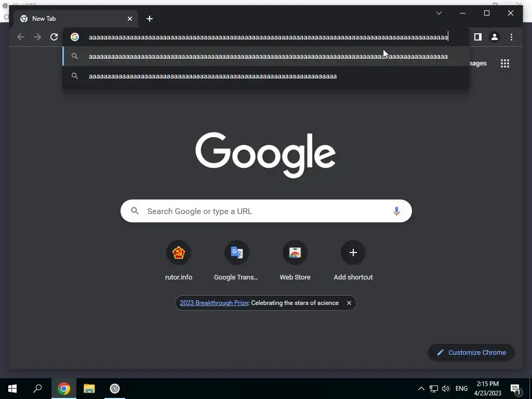Click the Google logo
Viewport: 532px width, 399px height.
265,155
